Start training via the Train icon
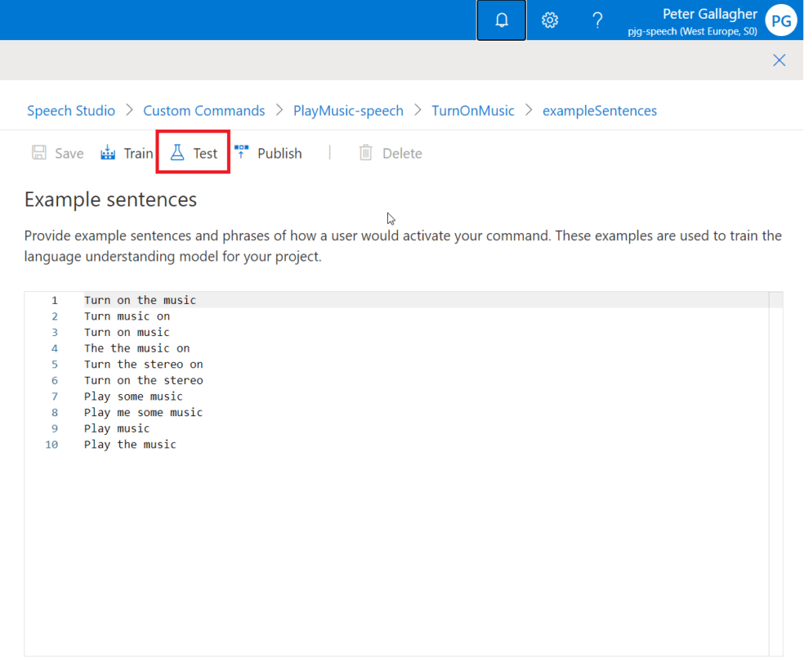 [108, 152]
